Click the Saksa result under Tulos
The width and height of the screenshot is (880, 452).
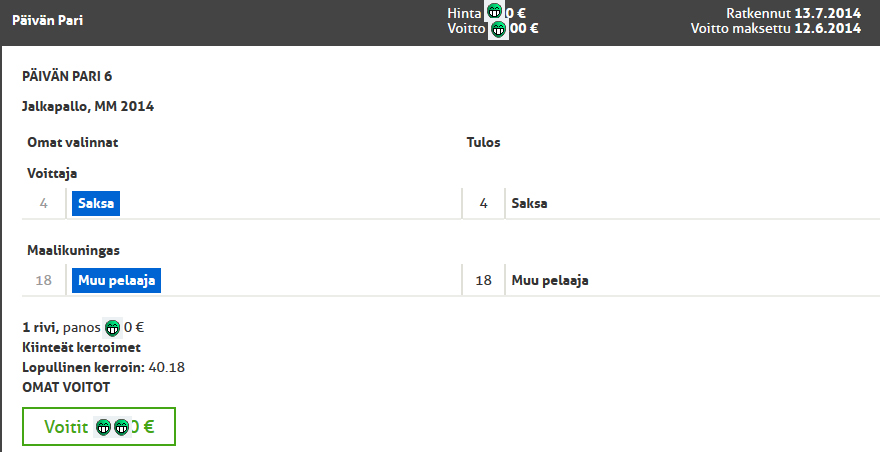click(529, 203)
